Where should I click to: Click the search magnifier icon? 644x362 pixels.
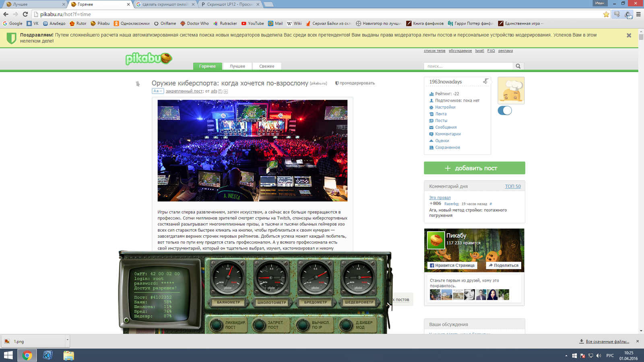[x=518, y=66]
